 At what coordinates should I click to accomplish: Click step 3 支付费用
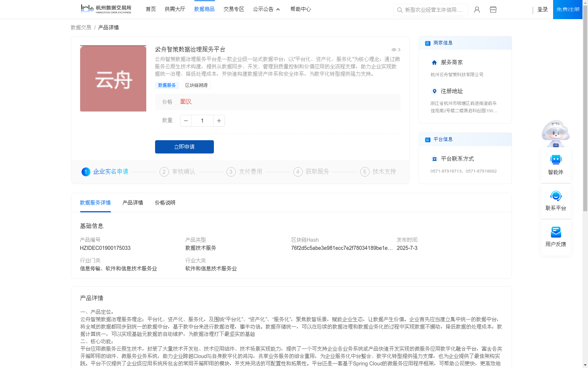coord(244,172)
